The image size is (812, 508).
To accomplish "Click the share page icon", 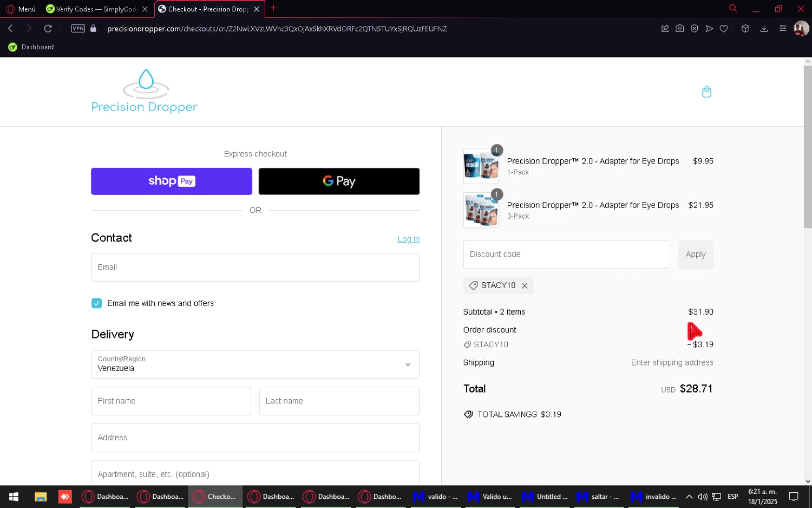I will [x=665, y=29].
